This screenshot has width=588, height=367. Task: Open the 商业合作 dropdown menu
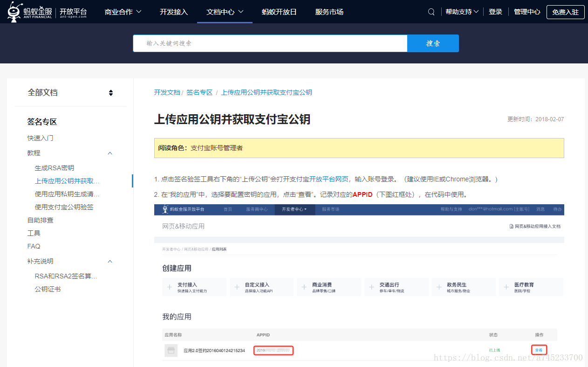click(123, 12)
